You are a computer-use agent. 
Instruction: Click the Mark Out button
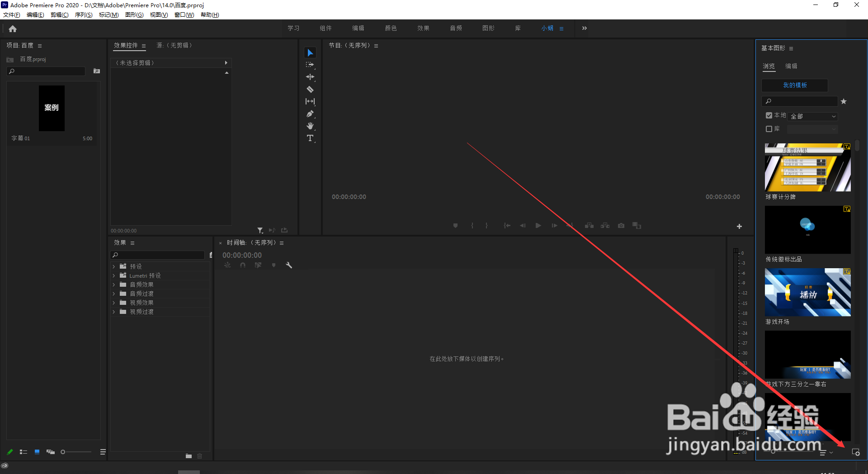(x=487, y=225)
